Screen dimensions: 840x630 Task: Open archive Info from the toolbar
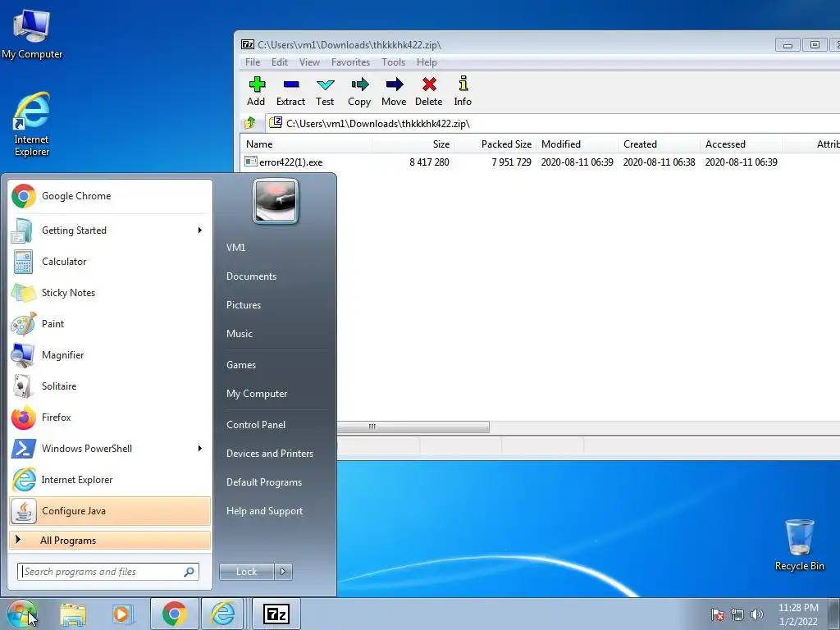(x=463, y=92)
